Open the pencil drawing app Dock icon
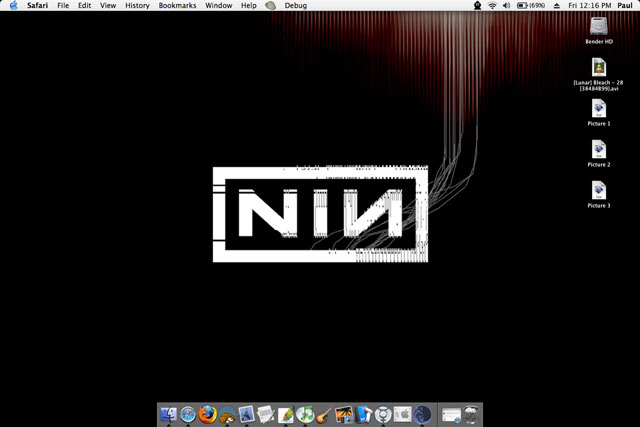 [285, 415]
